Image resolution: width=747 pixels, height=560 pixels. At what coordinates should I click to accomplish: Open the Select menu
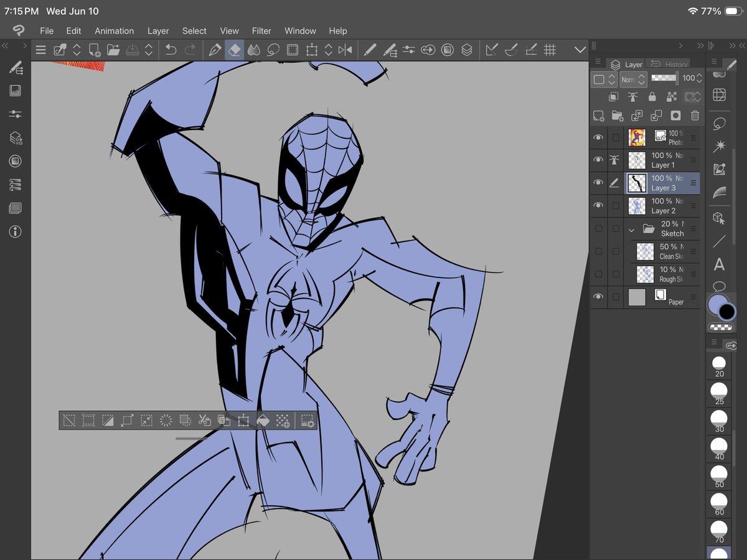[194, 30]
